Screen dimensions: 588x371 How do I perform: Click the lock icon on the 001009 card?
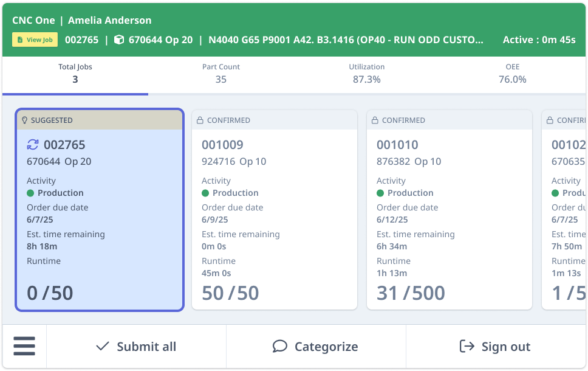(199, 120)
